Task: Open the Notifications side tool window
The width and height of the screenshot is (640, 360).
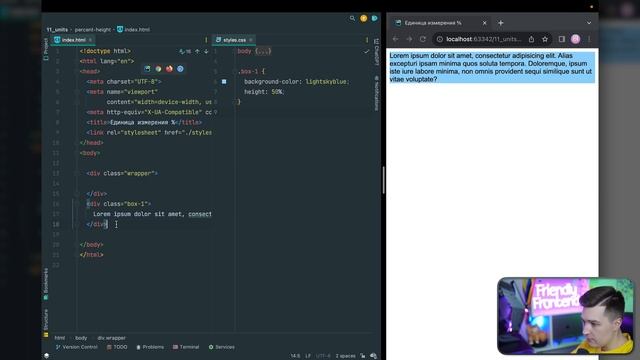Action: (x=376, y=93)
